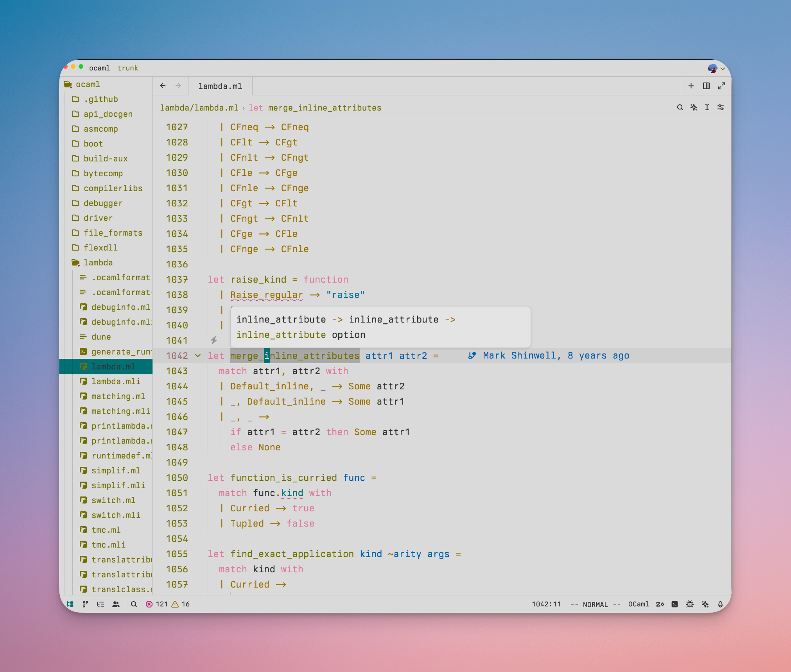Collapse fold chevron on line 1042
The image size is (791, 672).
(x=198, y=355)
